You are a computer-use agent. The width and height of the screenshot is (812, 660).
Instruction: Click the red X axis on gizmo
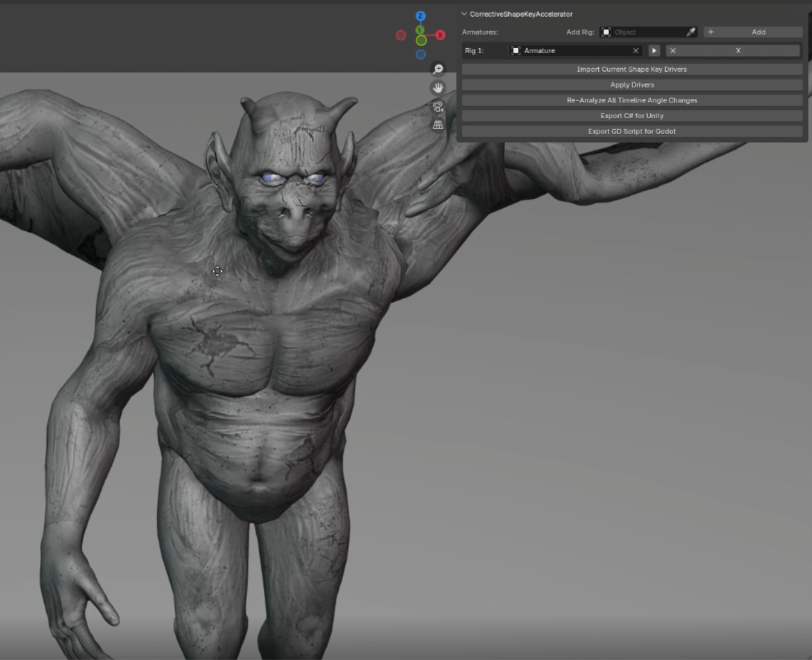point(440,35)
